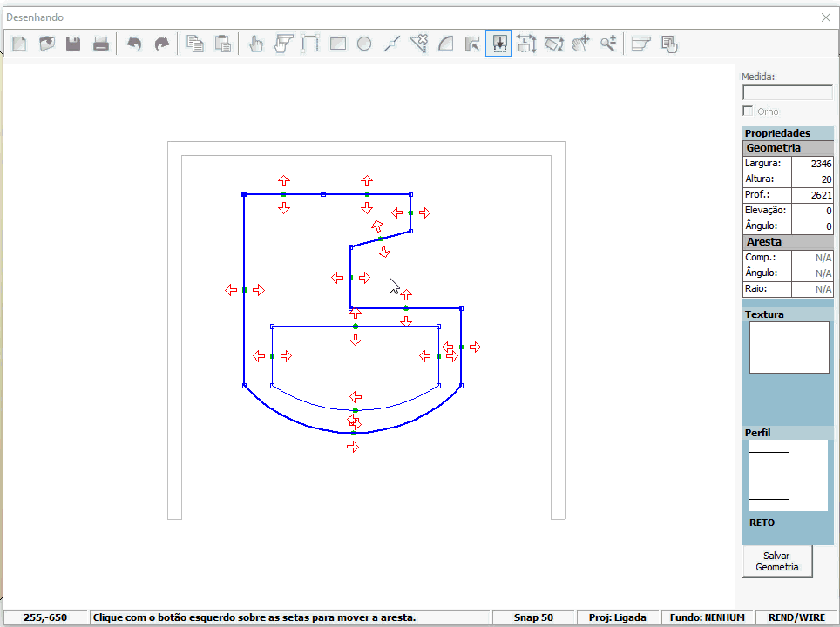Undo the last action

click(134, 44)
